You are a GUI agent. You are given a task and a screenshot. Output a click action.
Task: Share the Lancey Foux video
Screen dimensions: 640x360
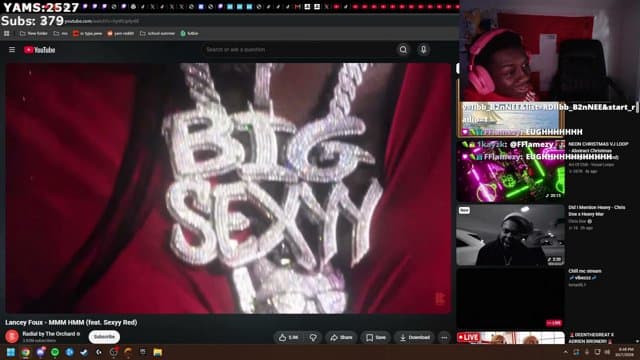[x=341, y=338]
